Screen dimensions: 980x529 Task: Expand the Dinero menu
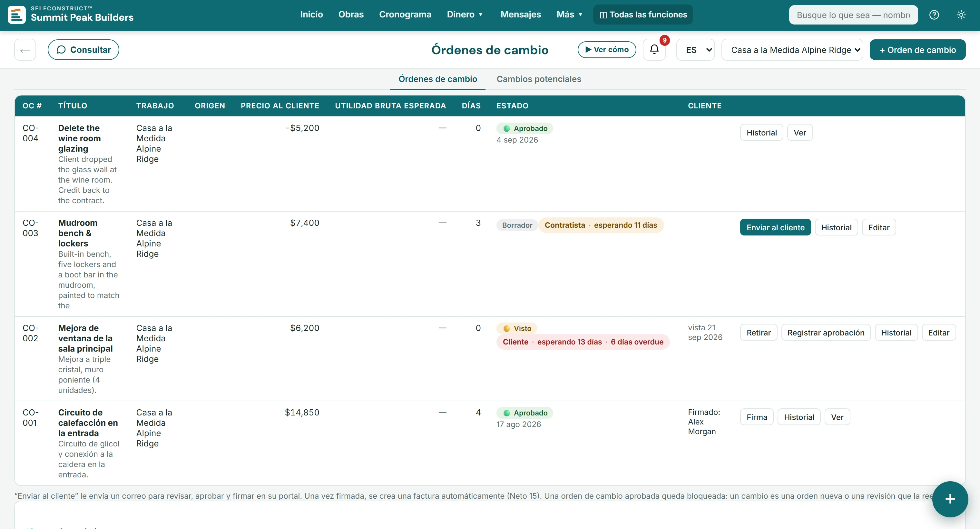(465, 15)
